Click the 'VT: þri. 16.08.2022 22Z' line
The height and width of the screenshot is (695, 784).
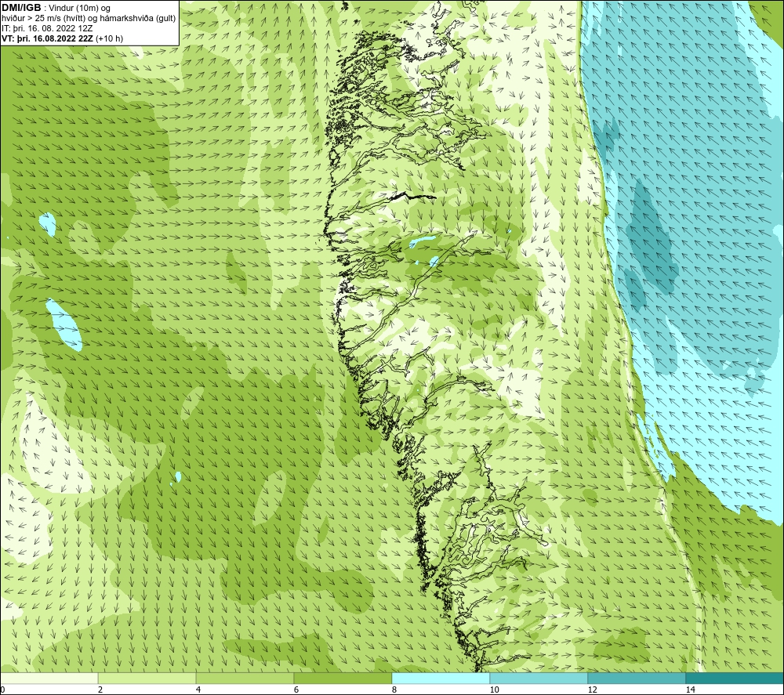[x=49, y=38]
